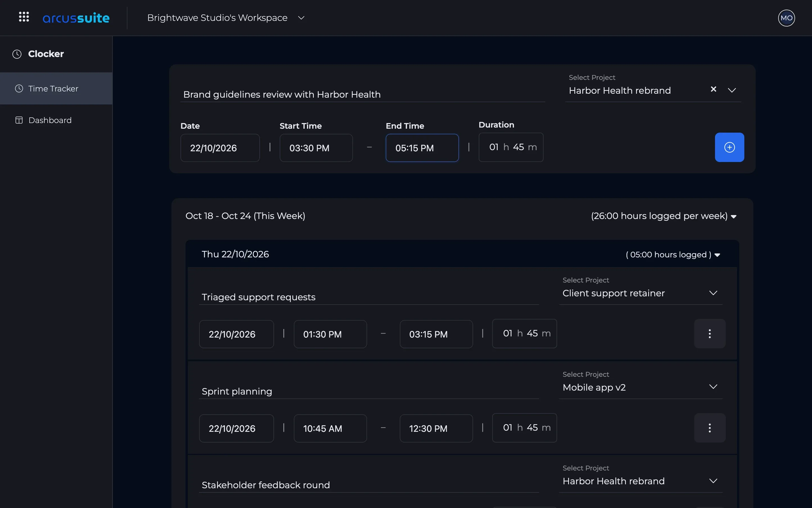The height and width of the screenshot is (508, 812).
Task: Collapse Thursday's 05:00 hours logged section
Action: click(717, 255)
